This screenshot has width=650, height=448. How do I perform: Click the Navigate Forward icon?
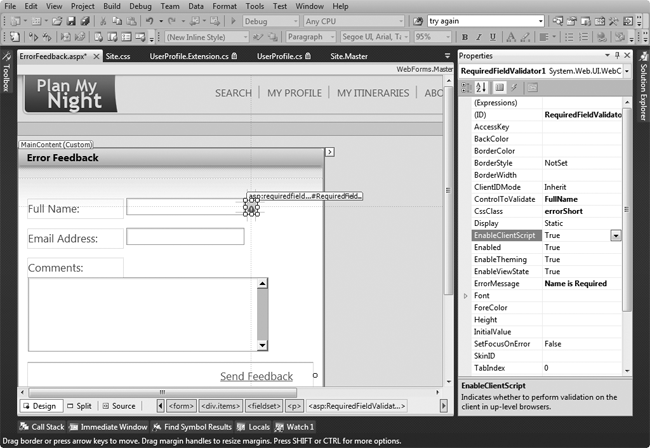pyautogui.click(x=215, y=21)
